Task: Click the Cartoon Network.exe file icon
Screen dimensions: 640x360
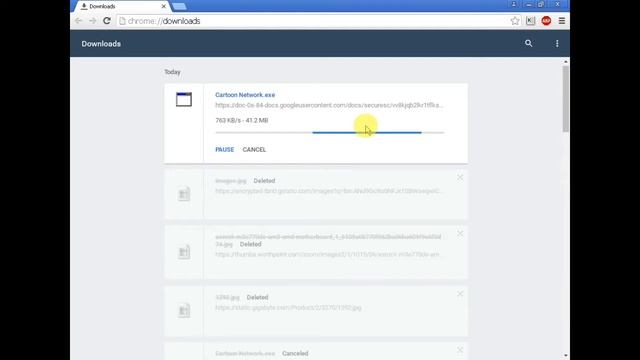Action: 184,99
